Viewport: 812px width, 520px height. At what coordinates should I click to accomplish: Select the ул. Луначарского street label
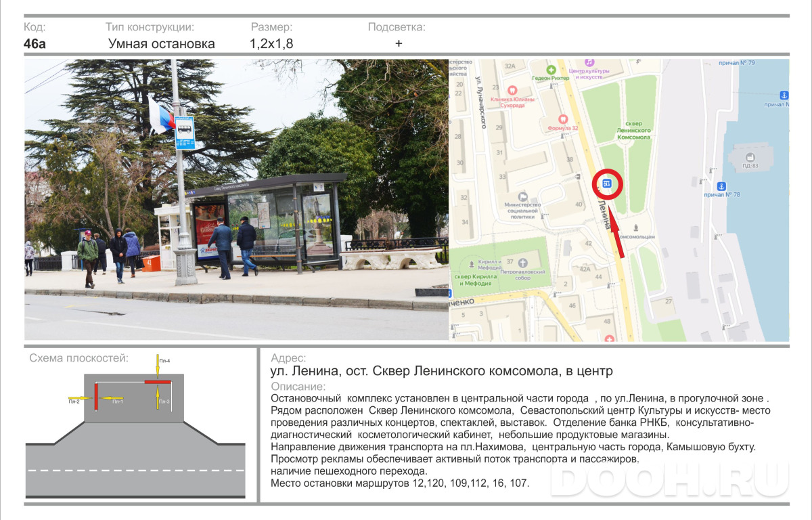tap(481, 102)
